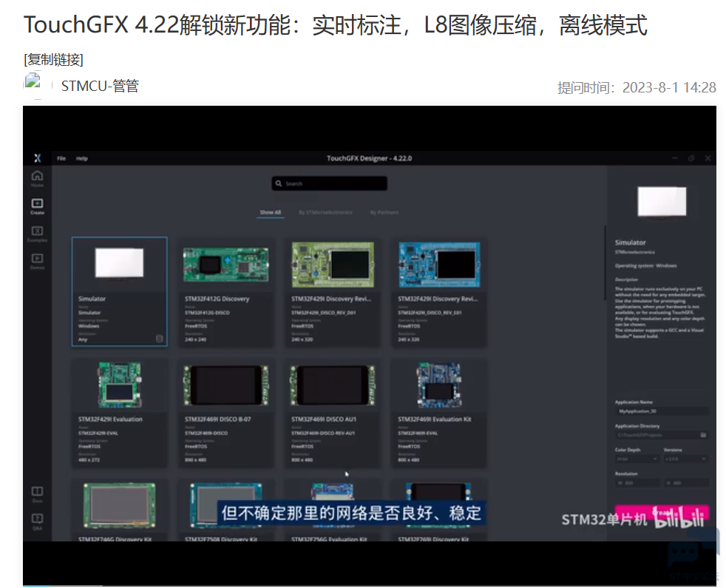Image resolution: width=726 pixels, height=588 pixels.
Task: Click the small icon on the Simulator card
Action: pyautogui.click(x=159, y=339)
